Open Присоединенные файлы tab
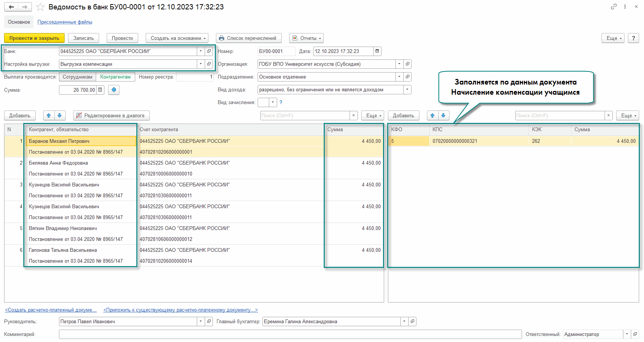Image resolution: width=644 pixels, height=342 pixels. tap(65, 22)
